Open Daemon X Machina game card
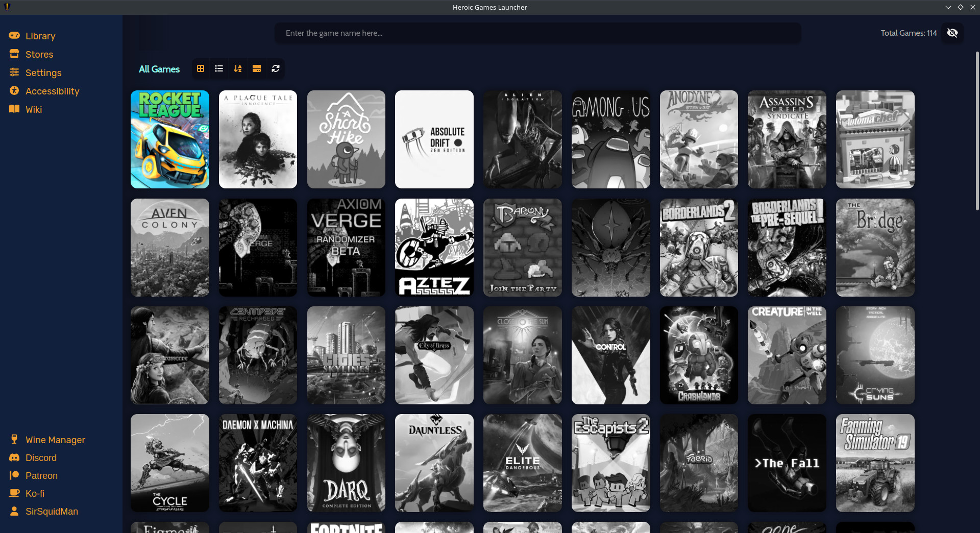Viewport: 980px width, 533px height. [x=258, y=463]
